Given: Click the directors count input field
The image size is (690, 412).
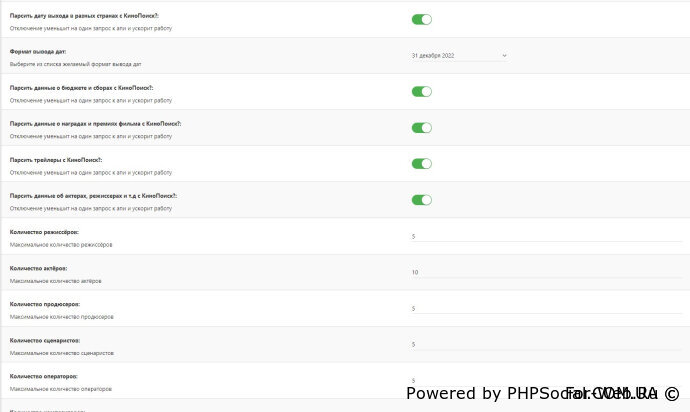Looking at the screenshot, I should pos(545,236).
